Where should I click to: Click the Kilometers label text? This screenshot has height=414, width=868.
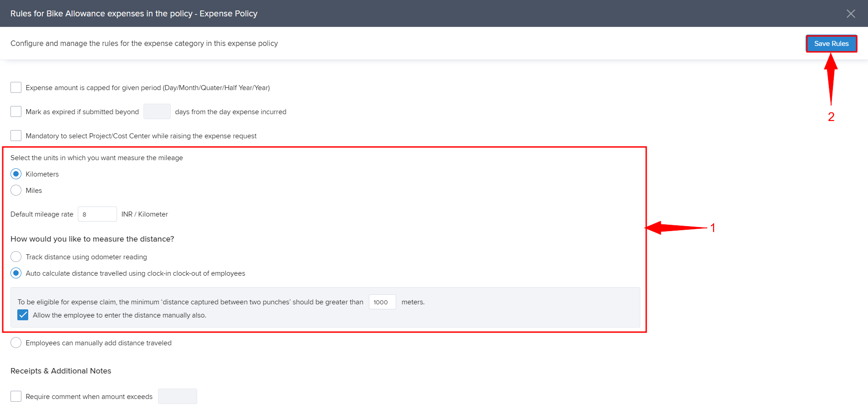(42, 174)
